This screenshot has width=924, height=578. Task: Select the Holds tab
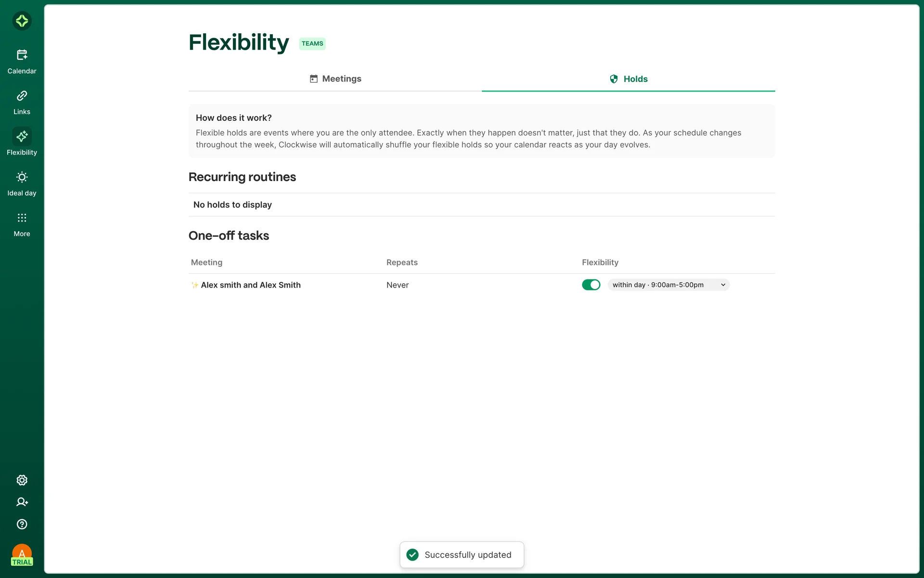click(629, 79)
